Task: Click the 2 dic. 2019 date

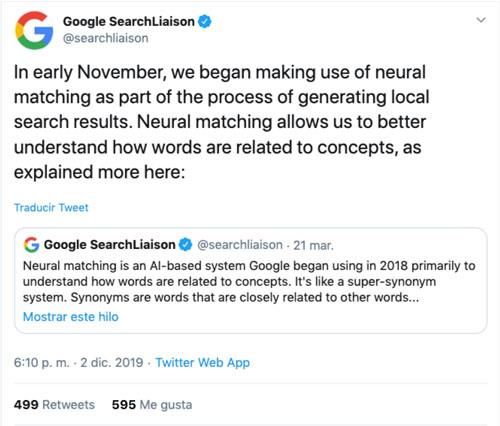Action: point(112,362)
